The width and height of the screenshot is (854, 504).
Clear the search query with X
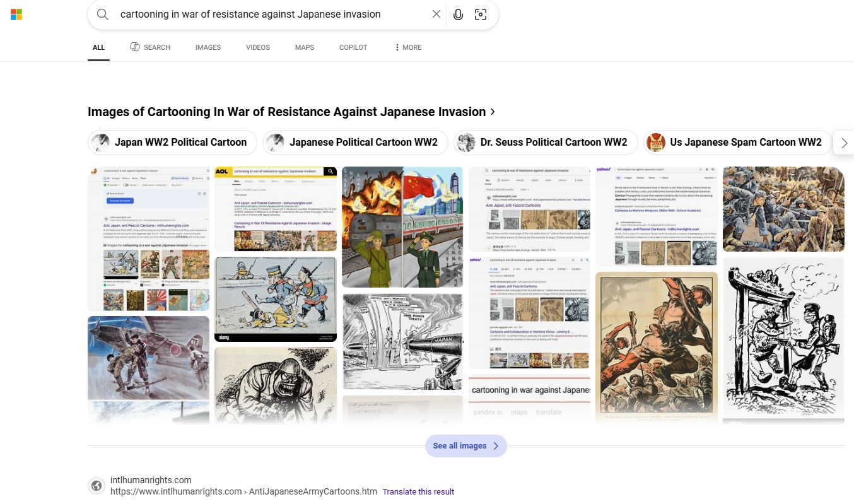(436, 15)
